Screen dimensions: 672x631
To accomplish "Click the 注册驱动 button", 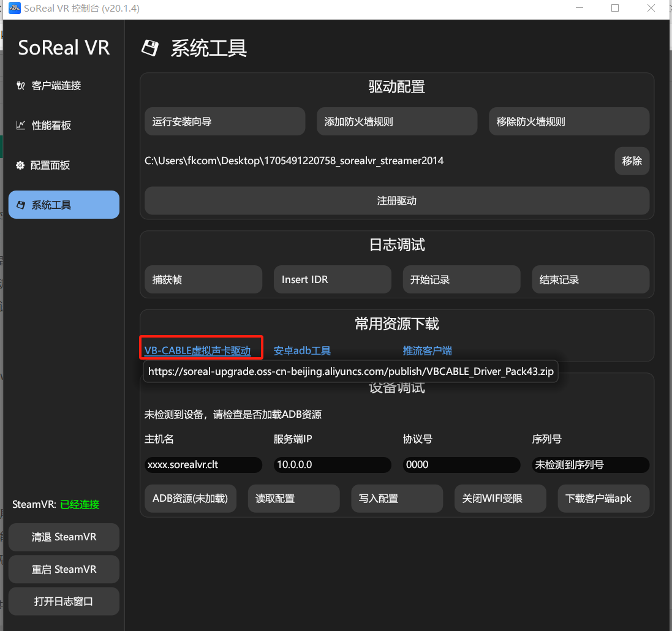I will [x=397, y=200].
